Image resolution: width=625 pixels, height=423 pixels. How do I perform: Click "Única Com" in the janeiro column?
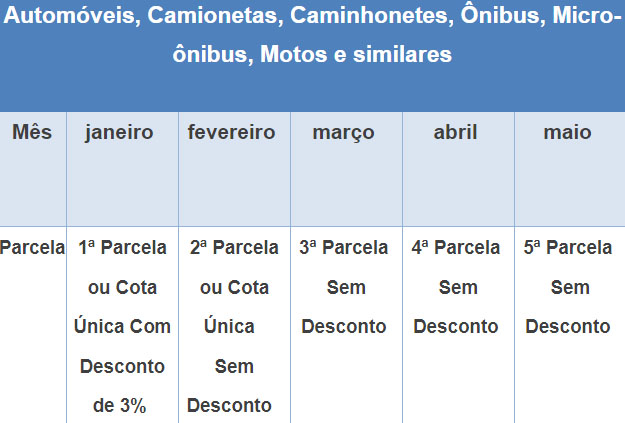tap(123, 326)
